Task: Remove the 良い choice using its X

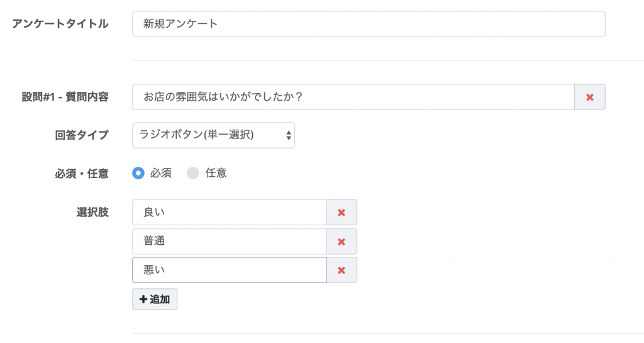Action: pos(341,212)
